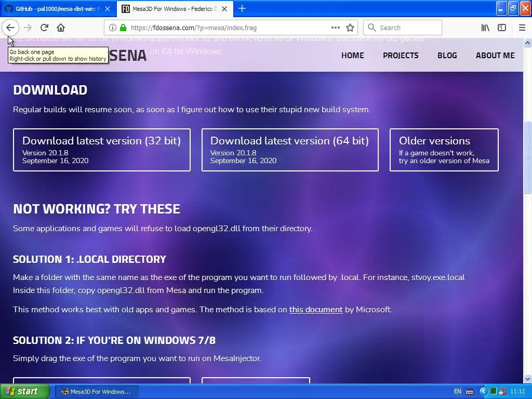Open ABOUT ME in site navigation
Image resolution: width=532 pixels, height=399 pixels.
pyautogui.click(x=495, y=55)
